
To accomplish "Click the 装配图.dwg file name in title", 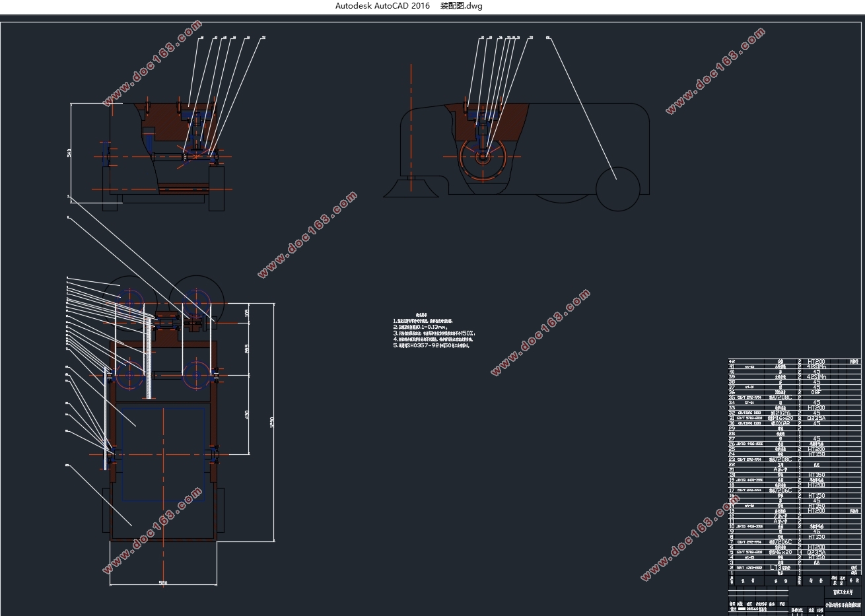I will pos(461,6).
